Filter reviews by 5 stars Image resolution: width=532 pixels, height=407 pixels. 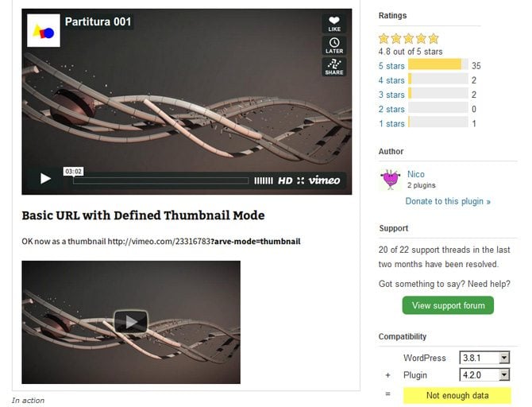pos(391,66)
